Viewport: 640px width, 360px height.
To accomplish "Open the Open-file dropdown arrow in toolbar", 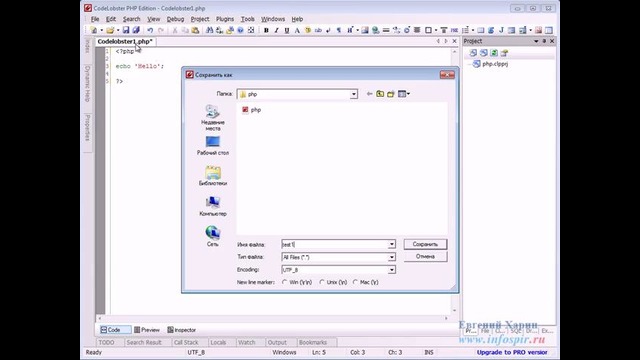I will (118, 30).
